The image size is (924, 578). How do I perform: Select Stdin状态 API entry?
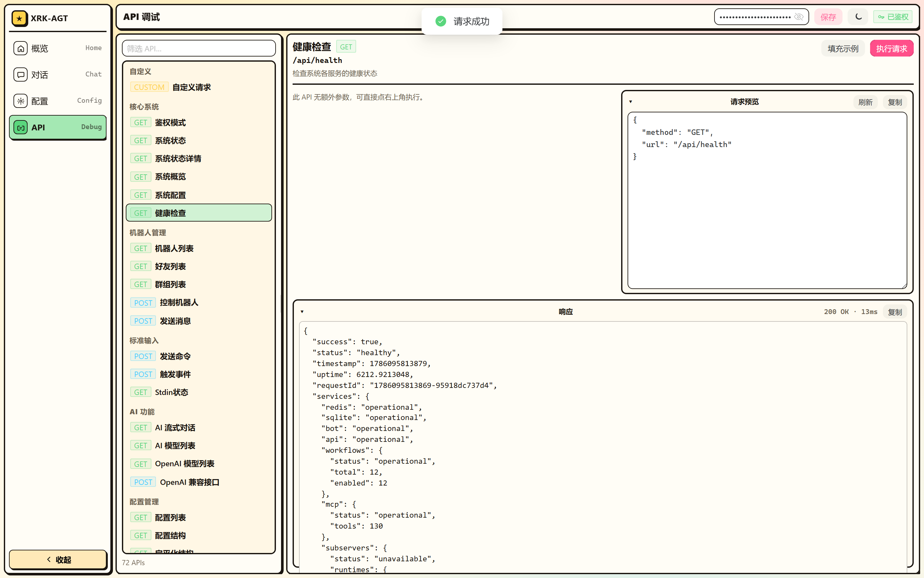pos(199,392)
